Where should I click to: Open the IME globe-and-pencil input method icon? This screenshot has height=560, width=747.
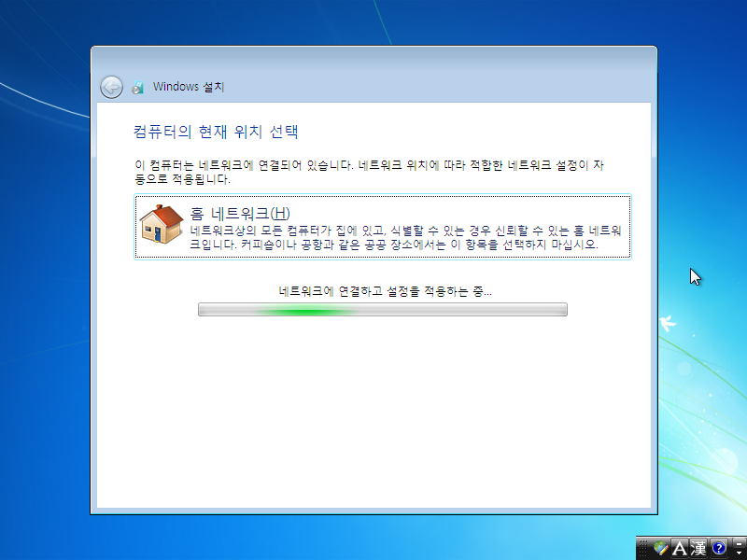point(661,548)
